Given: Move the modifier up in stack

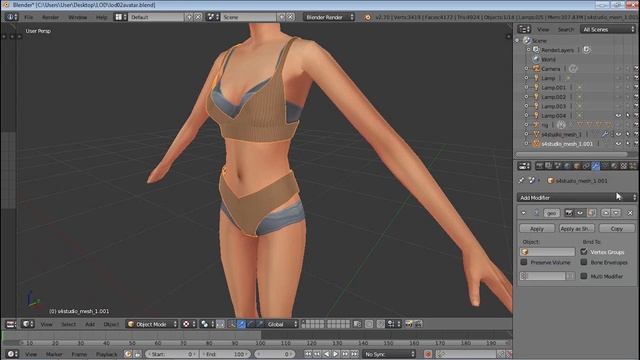Looking at the screenshot, I should tap(606, 213).
